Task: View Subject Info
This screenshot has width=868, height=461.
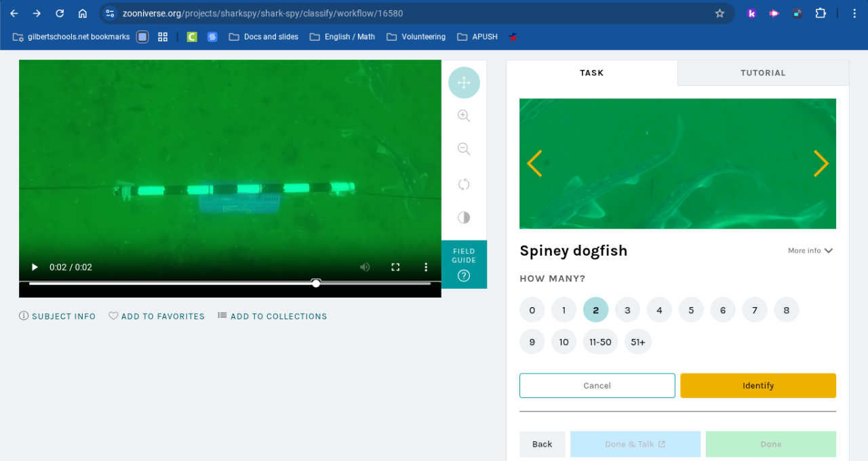Action: (58, 316)
